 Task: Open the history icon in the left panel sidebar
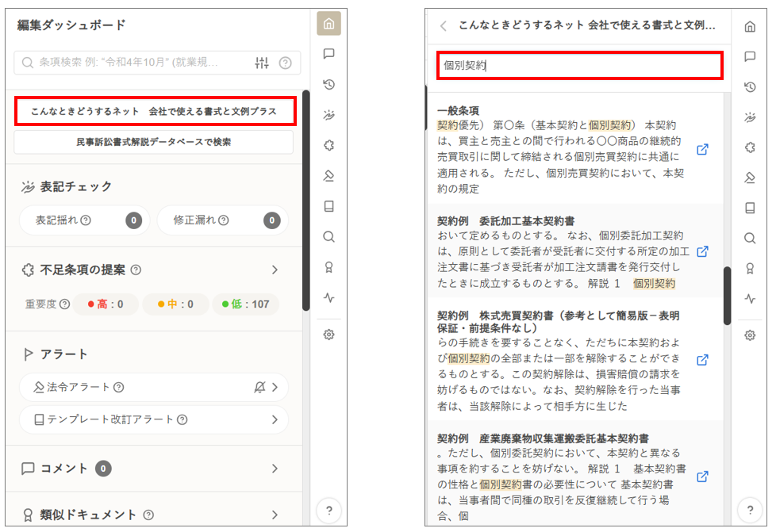click(328, 84)
